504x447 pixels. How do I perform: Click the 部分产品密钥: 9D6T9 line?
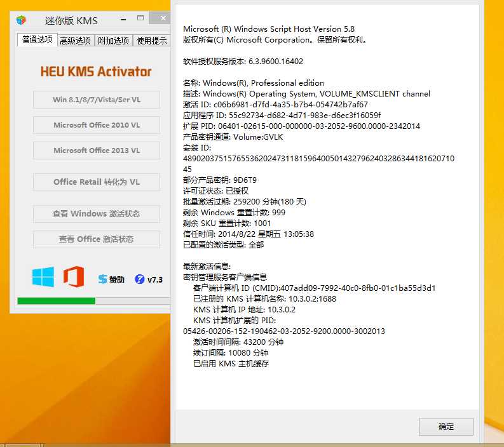point(220,180)
